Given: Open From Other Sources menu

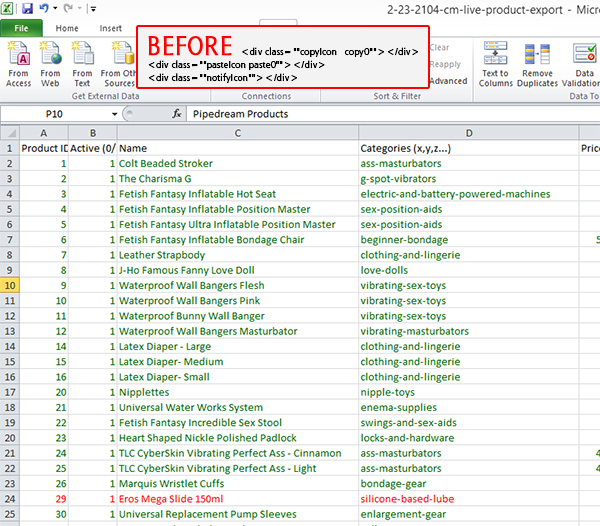Looking at the screenshot, I should point(118,64).
